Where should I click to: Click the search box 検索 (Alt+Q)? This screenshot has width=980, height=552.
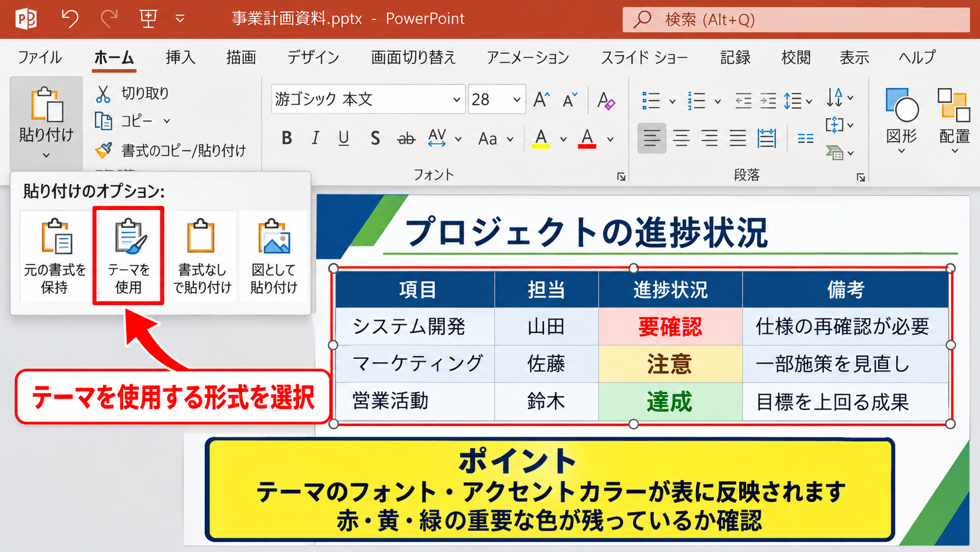796,20
